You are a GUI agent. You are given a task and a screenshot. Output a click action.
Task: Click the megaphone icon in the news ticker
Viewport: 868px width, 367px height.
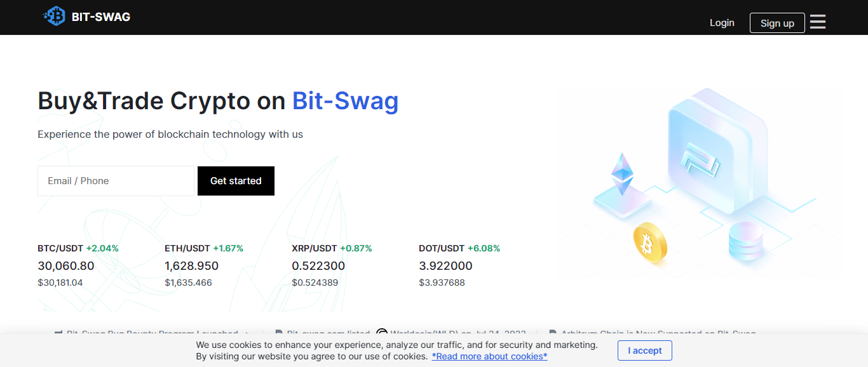58,333
